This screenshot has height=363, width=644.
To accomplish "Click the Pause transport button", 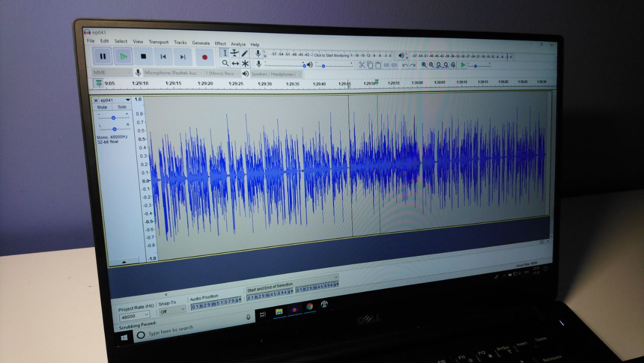I will [x=103, y=56].
